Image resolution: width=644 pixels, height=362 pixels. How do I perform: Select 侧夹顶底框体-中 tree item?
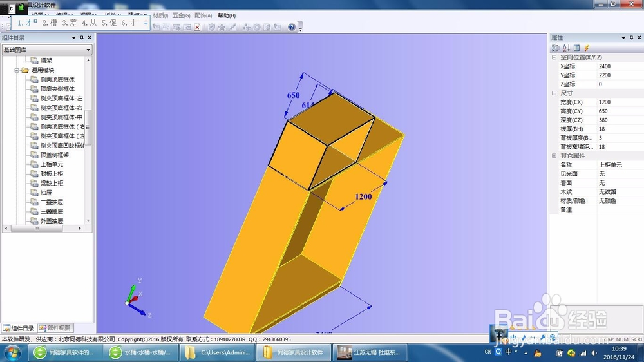(x=61, y=117)
